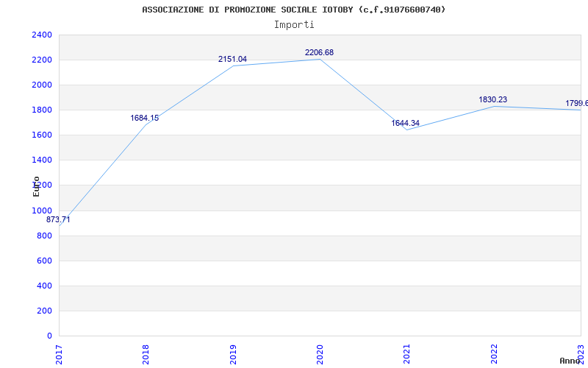Click x-axis year label 2021
The width and height of the screenshot is (588, 368).
(407, 354)
